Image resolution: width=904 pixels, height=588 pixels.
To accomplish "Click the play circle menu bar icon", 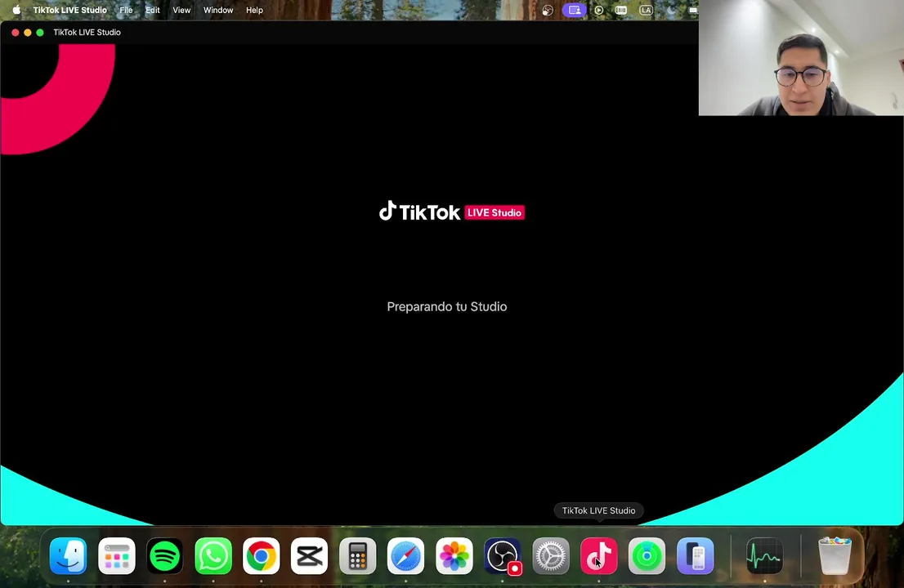I will 599,10.
